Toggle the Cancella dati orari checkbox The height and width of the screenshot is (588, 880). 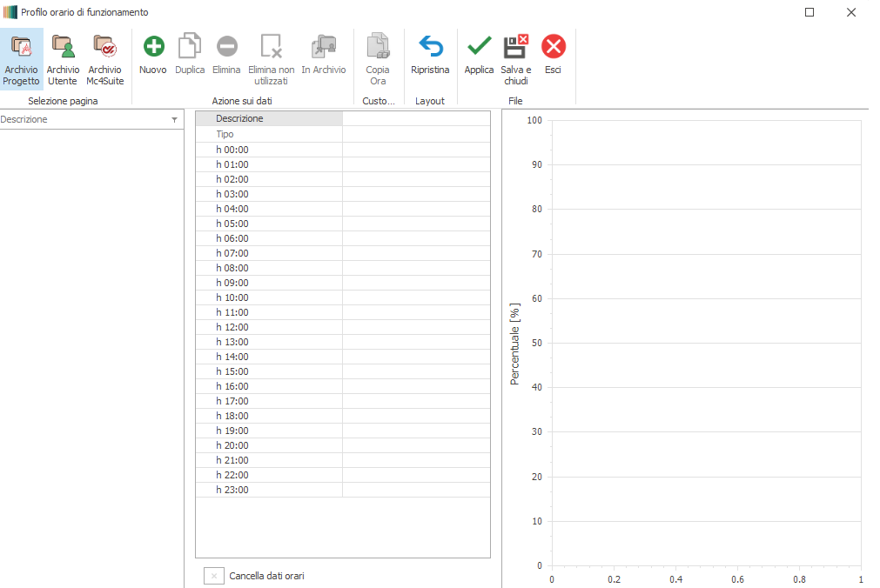point(214,576)
